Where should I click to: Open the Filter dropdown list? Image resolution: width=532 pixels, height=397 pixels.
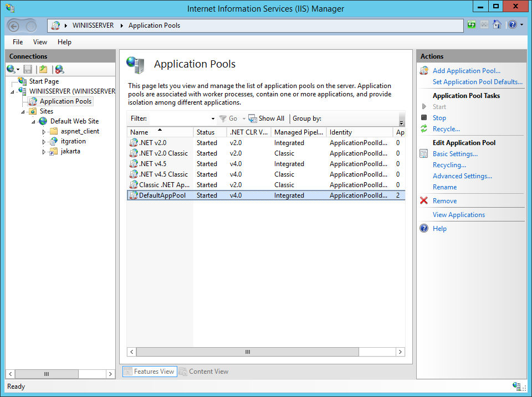213,118
